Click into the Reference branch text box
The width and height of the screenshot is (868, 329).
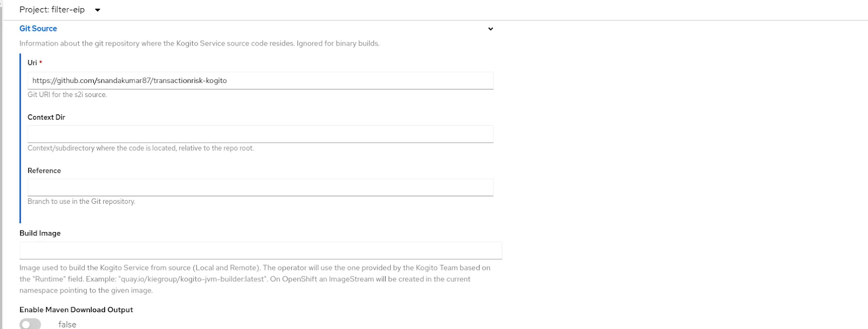pos(260,188)
